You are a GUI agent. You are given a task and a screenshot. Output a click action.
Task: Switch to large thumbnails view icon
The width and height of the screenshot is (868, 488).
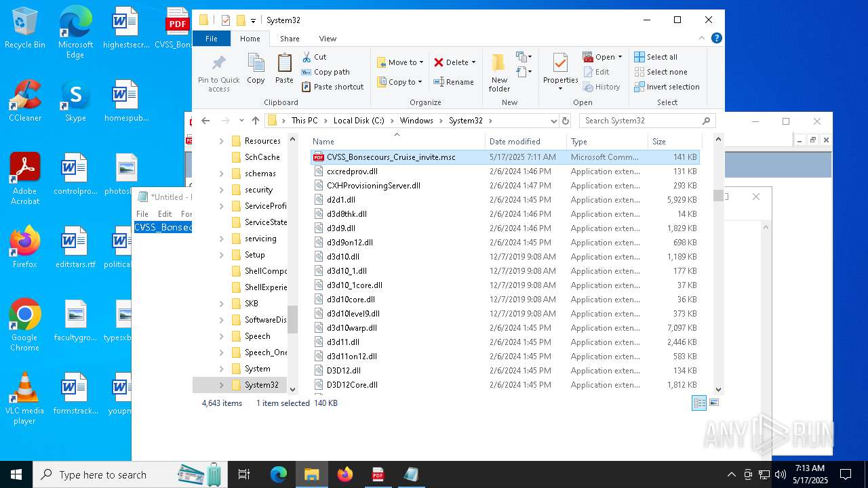[713, 403]
